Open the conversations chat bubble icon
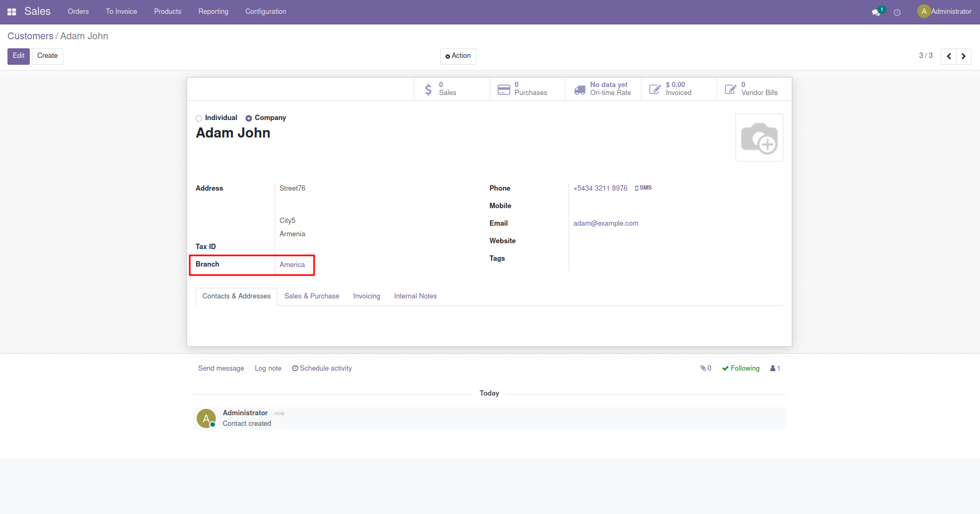This screenshot has width=980, height=514. point(876,12)
